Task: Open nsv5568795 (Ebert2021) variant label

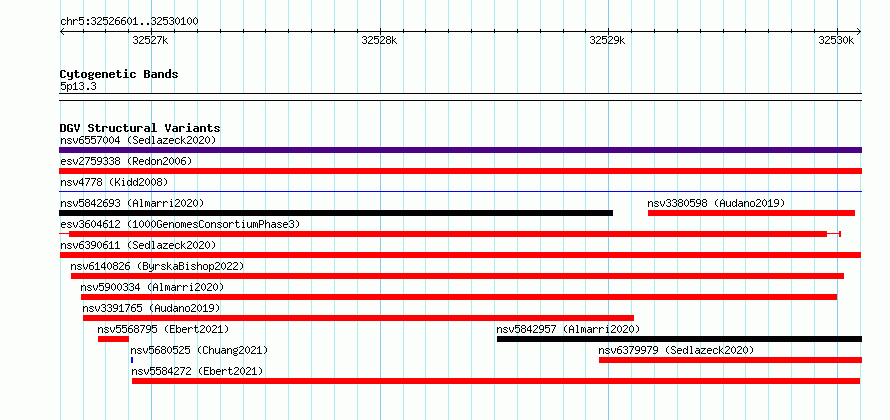Action: pyautogui.click(x=163, y=329)
